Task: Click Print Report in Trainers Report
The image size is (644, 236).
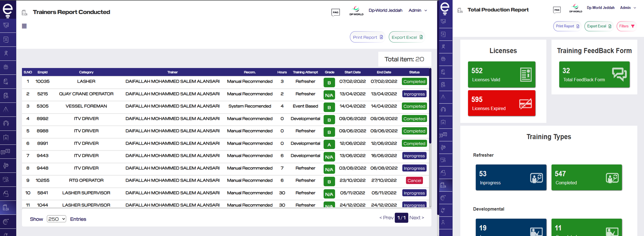Action: pyautogui.click(x=367, y=37)
